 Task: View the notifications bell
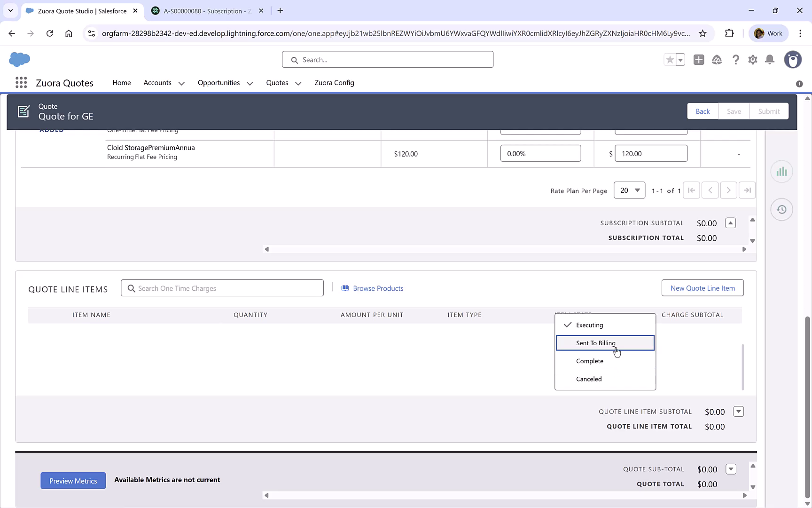(769, 60)
